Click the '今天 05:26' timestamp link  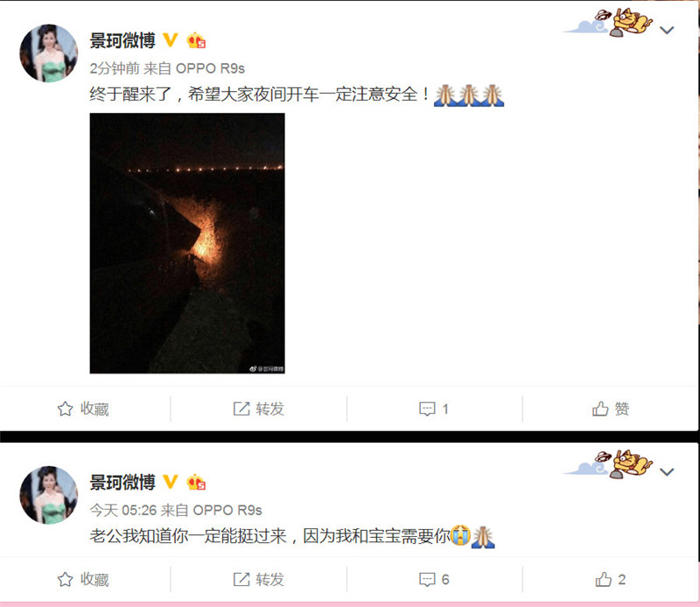coord(122,510)
